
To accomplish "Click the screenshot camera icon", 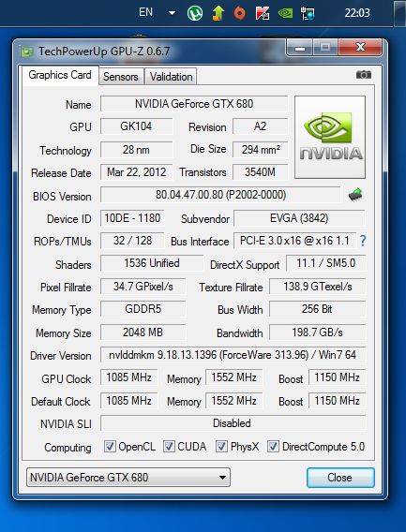I will coord(363,74).
